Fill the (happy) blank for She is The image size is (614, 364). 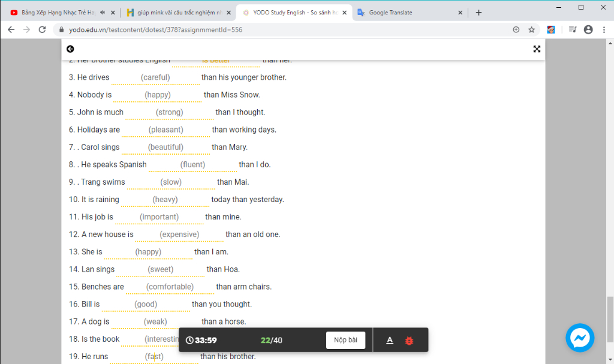[149, 252]
